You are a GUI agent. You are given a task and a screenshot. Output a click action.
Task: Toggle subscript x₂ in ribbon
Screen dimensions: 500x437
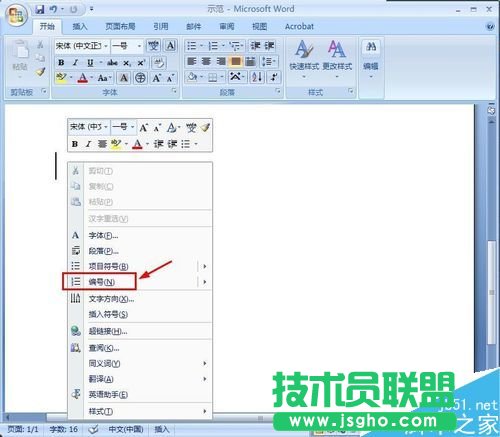click(127, 63)
